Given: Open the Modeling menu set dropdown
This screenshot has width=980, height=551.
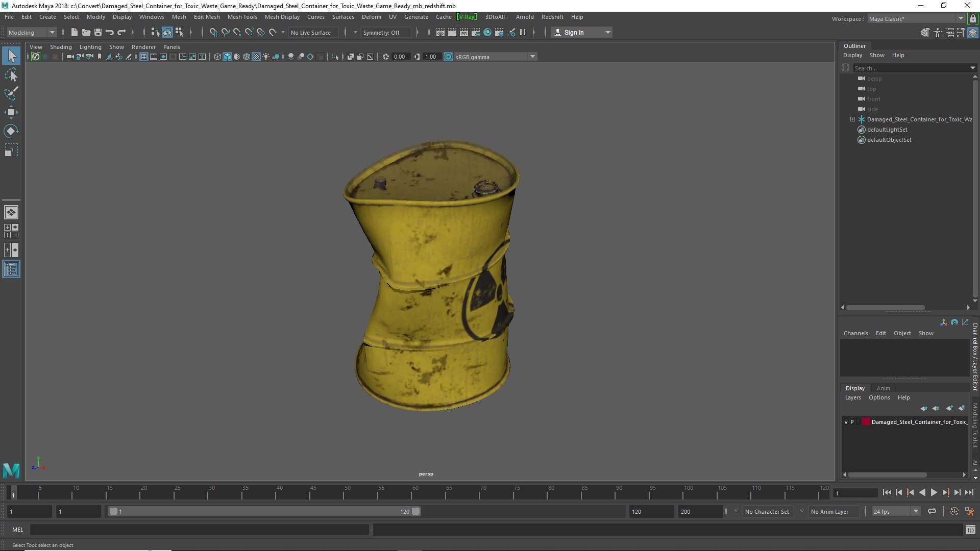Looking at the screenshot, I should [x=32, y=32].
